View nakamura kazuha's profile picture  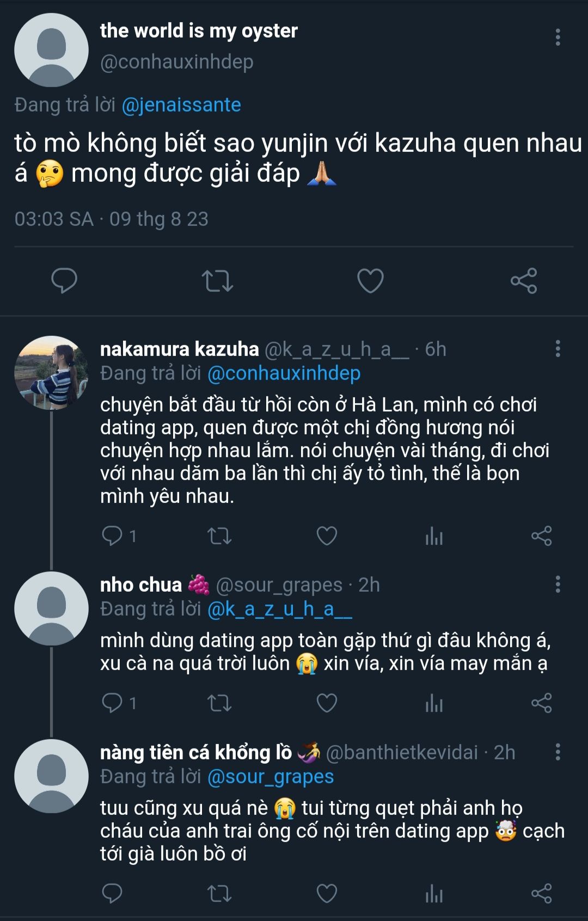tap(51, 373)
